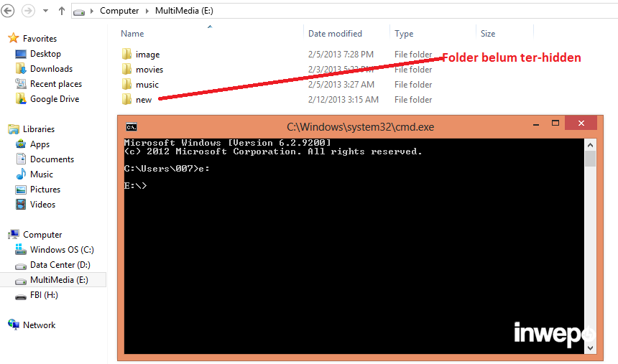
Task: Open the cmd.exe system menu icon
Action: tap(132, 127)
